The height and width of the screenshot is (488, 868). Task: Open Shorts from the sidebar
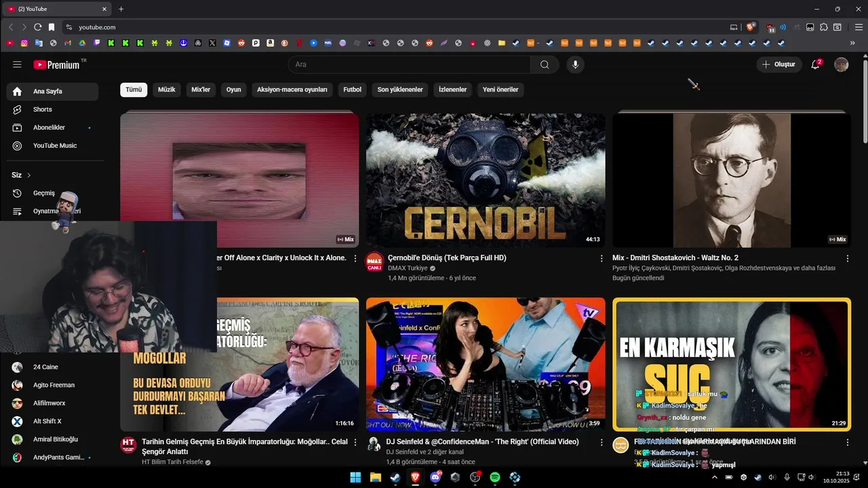click(52, 109)
